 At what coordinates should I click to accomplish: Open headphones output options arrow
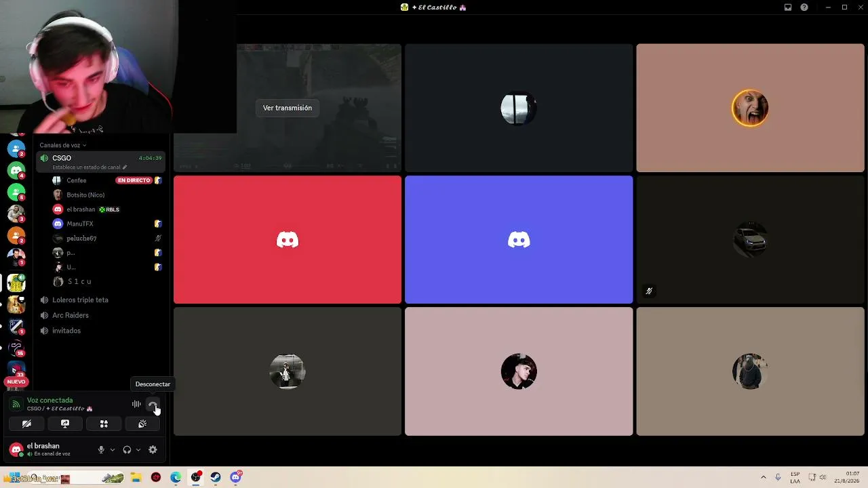coord(138,449)
